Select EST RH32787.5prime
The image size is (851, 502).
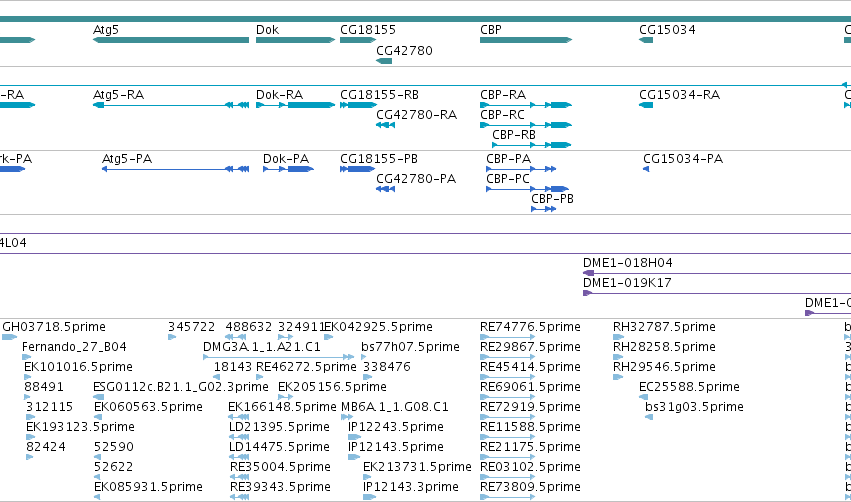tap(618, 337)
